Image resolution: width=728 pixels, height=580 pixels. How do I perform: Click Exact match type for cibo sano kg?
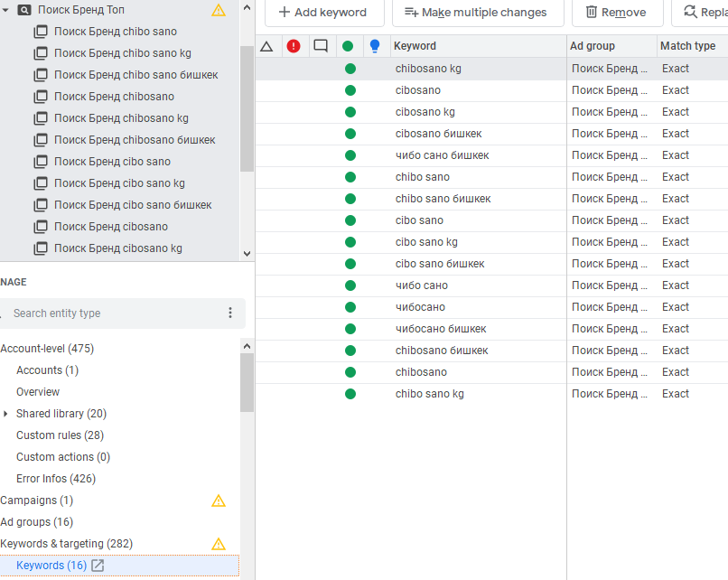coord(676,242)
